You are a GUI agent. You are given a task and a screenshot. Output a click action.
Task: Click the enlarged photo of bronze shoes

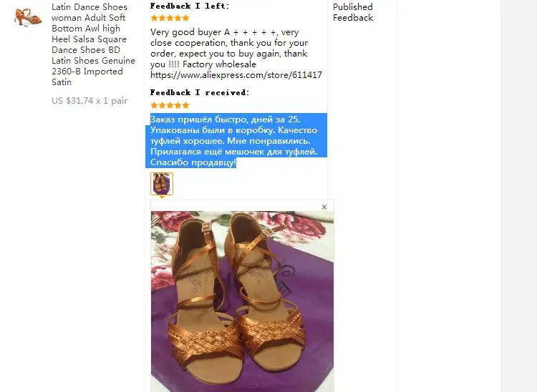pyautogui.click(x=242, y=301)
